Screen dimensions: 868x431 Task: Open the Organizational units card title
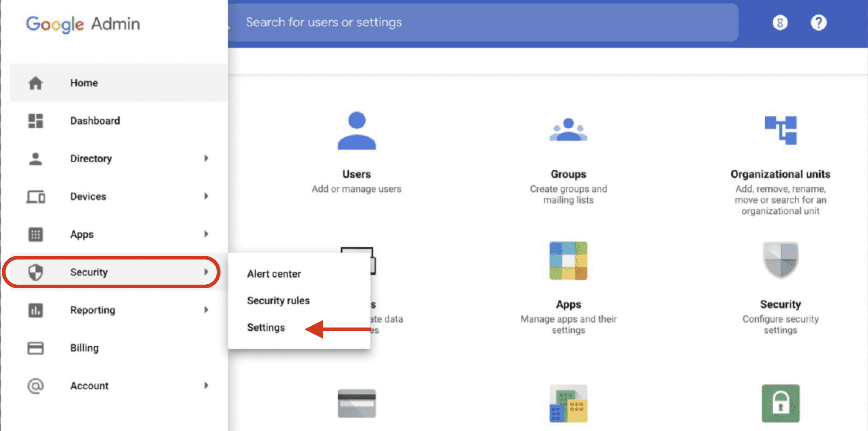780,174
